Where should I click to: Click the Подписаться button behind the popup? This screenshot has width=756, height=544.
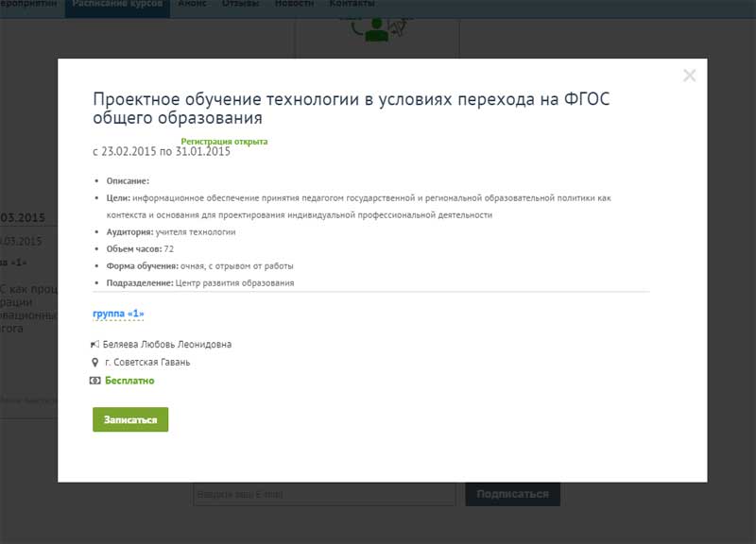[x=512, y=494]
